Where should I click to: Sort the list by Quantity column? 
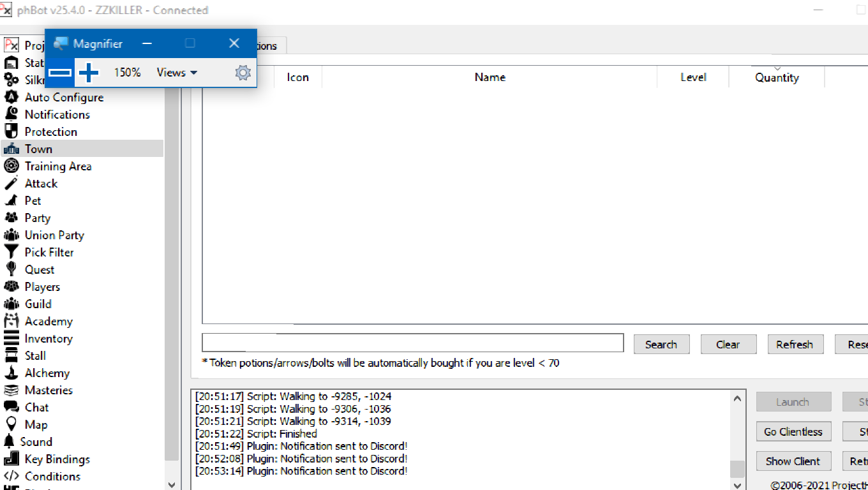(x=777, y=77)
